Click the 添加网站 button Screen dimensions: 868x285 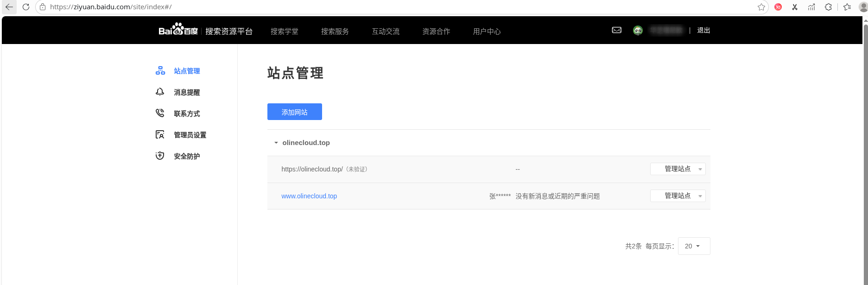[294, 112]
